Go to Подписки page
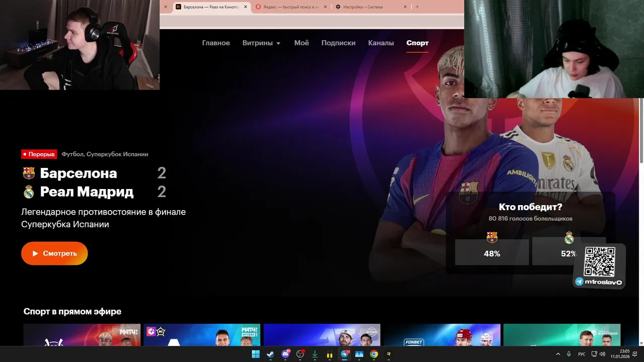The height and width of the screenshot is (362, 644). [x=338, y=43]
